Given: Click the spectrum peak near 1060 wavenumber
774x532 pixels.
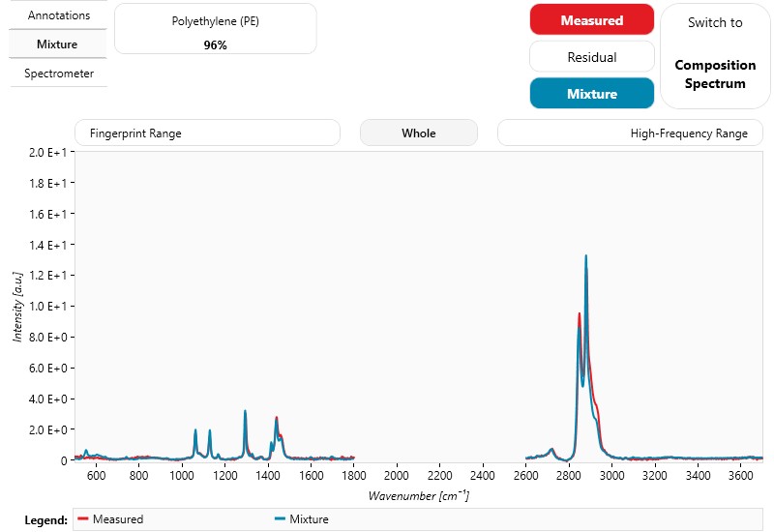Looking at the screenshot, I should [195, 431].
